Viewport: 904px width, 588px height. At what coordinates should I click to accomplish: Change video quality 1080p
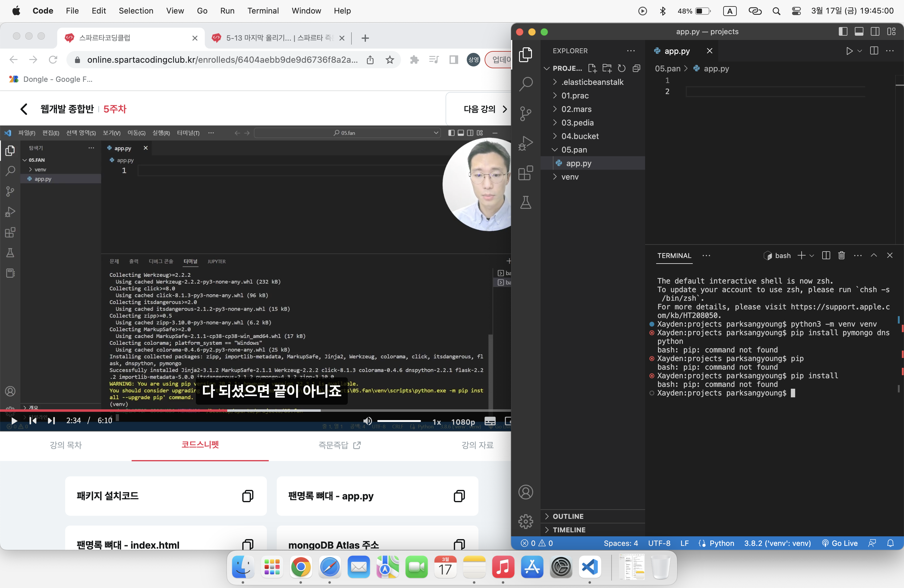point(463,422)
